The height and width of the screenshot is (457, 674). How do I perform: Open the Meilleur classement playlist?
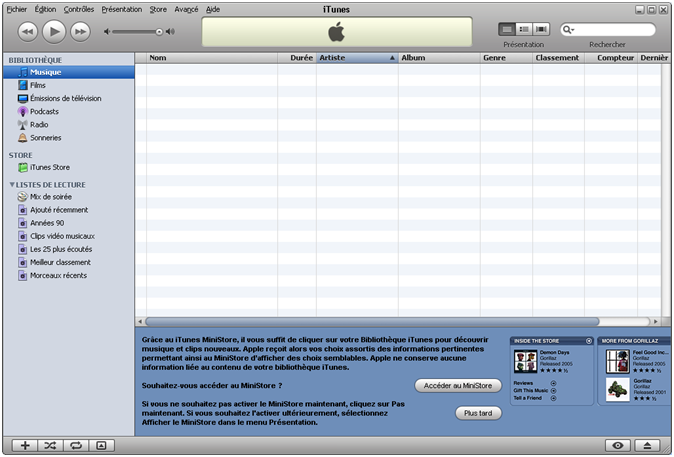point(69,262)
